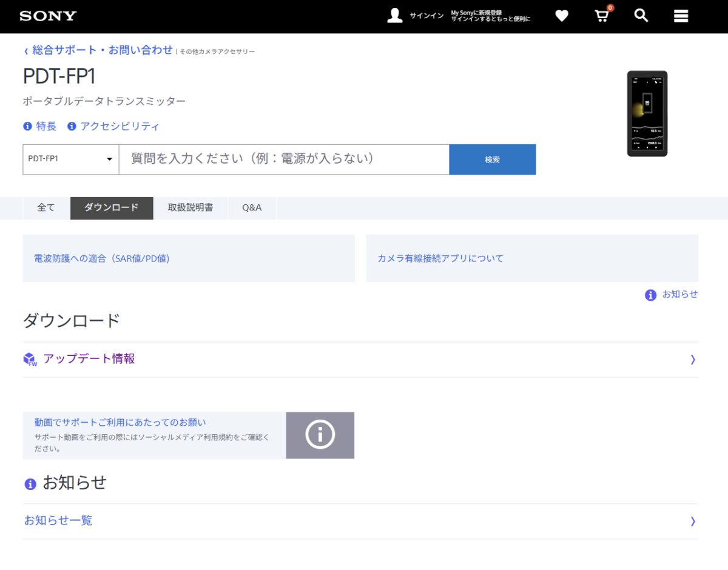The image size is (728, 570).
Task: Open the お知らせ一覧 link
Action: pyautogui.click(x=58, y=520)
